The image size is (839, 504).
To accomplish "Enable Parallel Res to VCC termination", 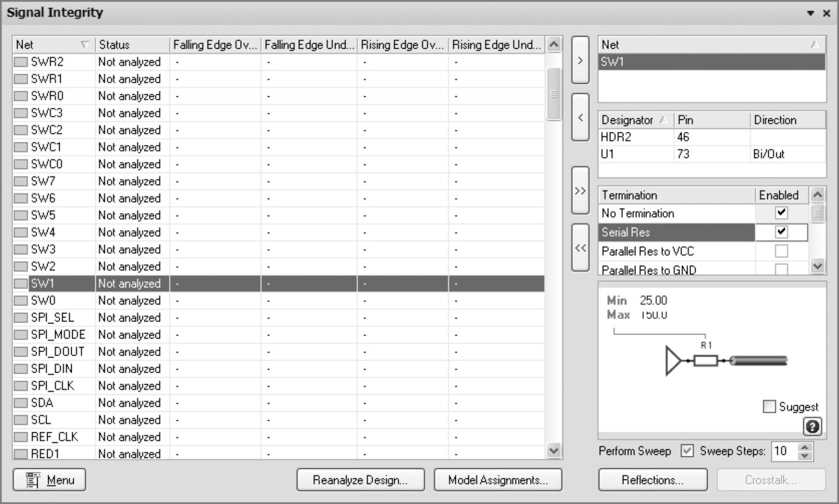I will point(781,251).
